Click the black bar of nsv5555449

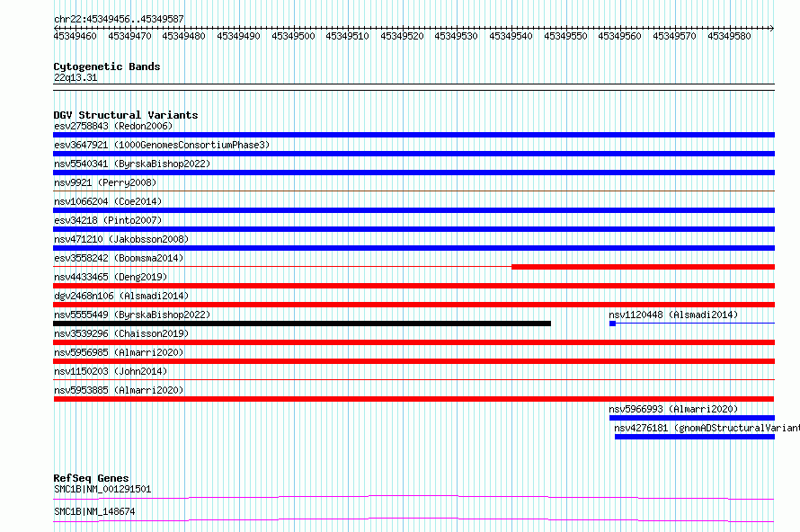coord(302,324)
